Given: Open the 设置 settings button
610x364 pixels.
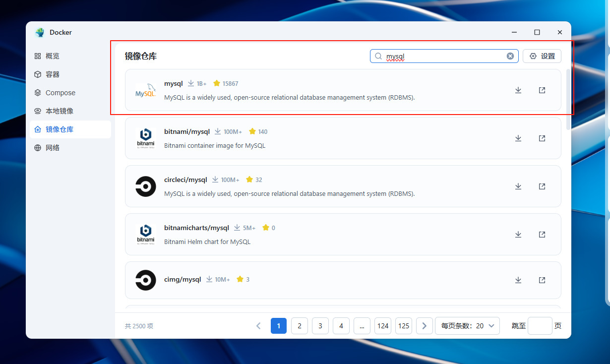Looking at the screenshot, I should click(542, 56).
